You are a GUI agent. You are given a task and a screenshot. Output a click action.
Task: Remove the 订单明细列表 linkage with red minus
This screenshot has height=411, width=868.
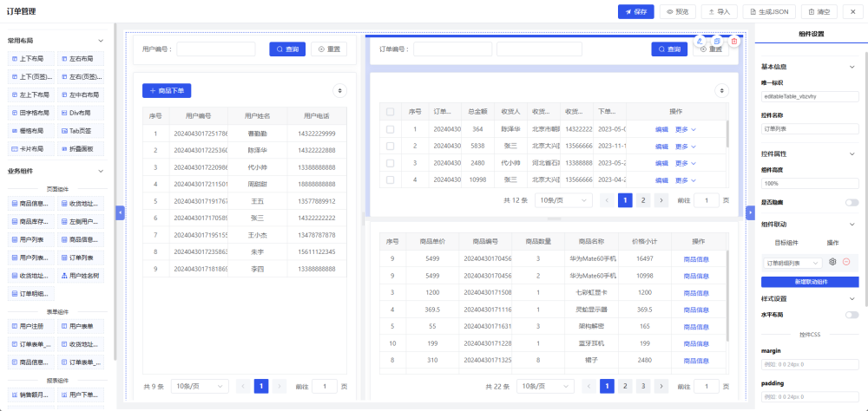coord(846,262)
